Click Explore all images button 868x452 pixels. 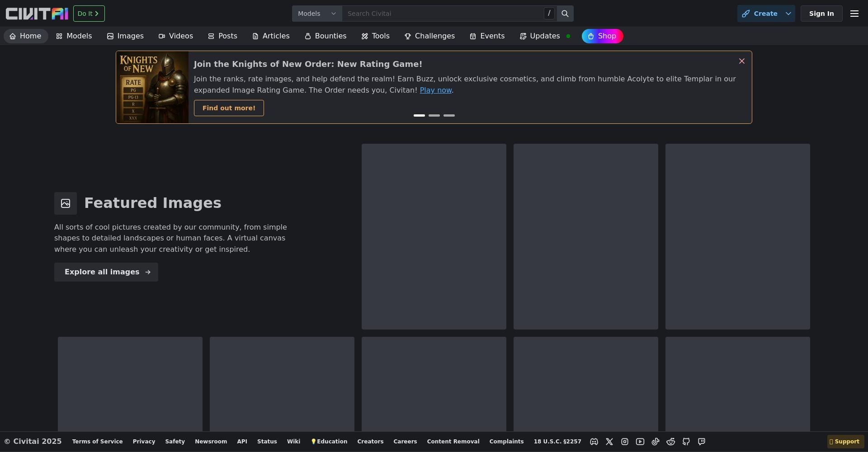106,272
